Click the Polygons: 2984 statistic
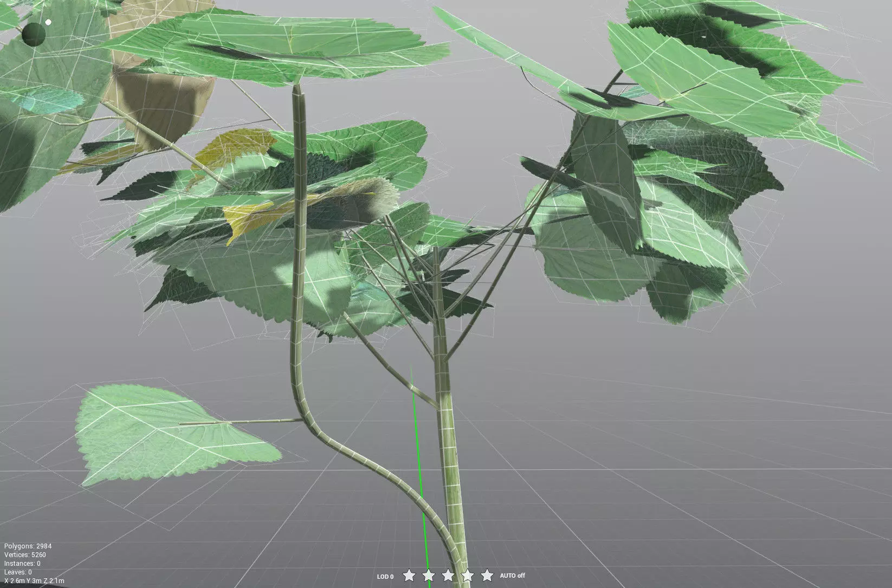Image resolution: width=892 pixels, height=588 pixels. click(28, 546)
